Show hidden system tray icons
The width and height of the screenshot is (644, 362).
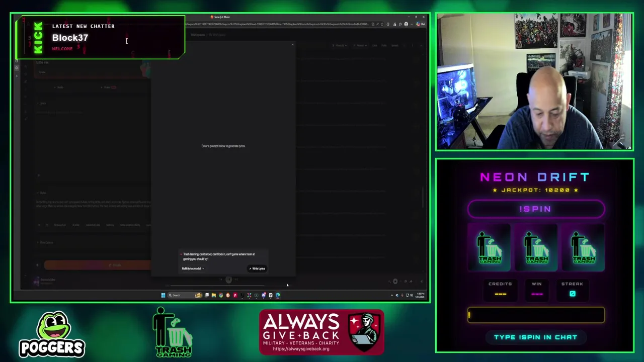392,295
